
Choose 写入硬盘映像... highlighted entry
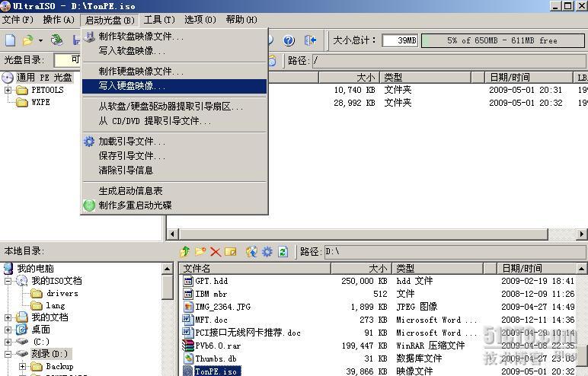[x=174, y=86]
